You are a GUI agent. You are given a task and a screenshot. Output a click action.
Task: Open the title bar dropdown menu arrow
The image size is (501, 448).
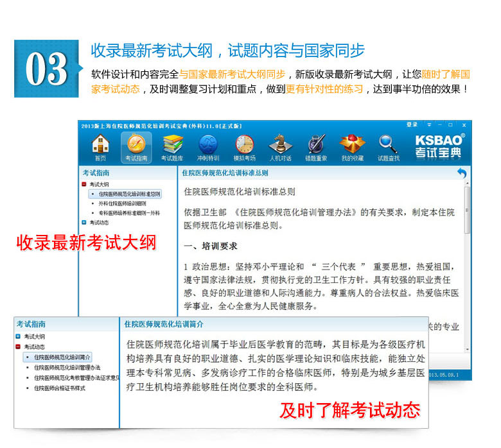coord(429,125)
